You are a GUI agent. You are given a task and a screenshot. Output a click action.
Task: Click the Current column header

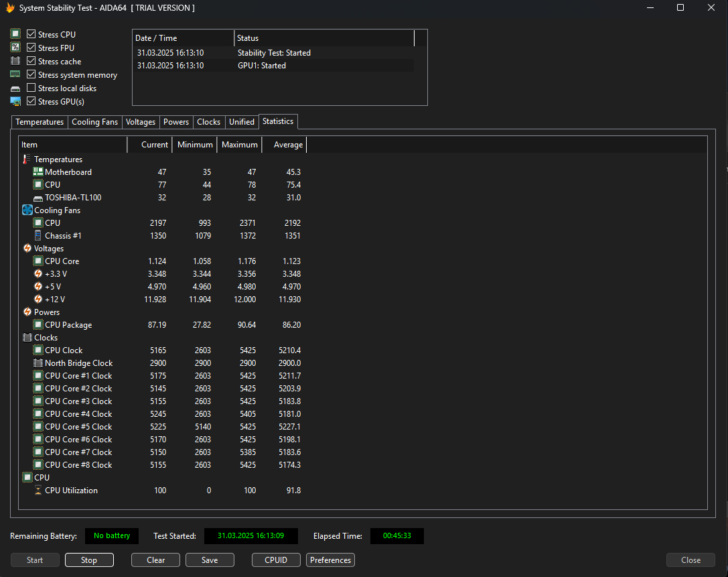149,145
